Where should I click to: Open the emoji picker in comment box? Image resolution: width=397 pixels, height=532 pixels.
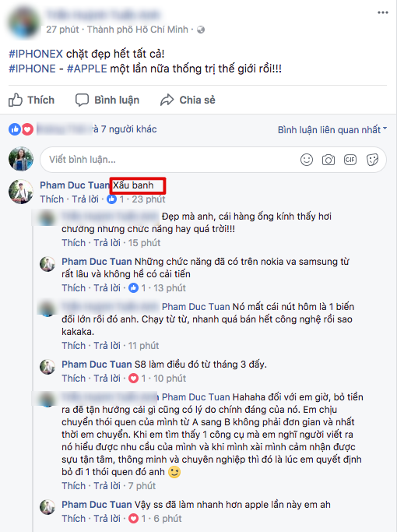click(307, 160)
